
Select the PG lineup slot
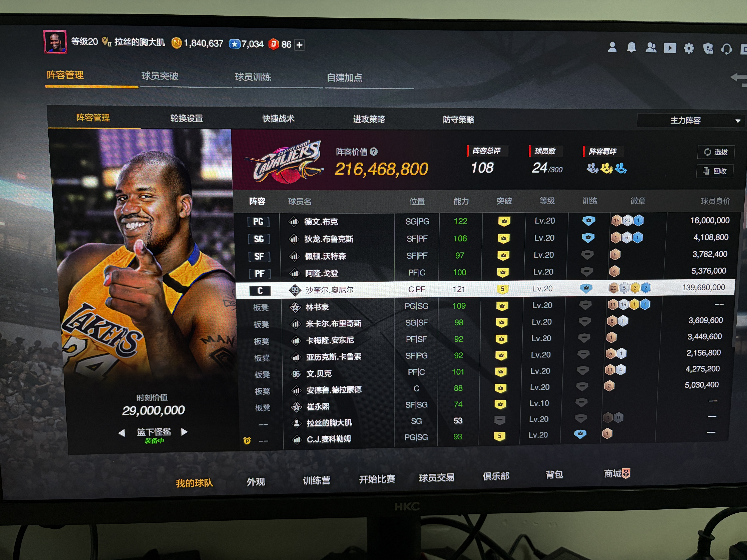[258, 222]
